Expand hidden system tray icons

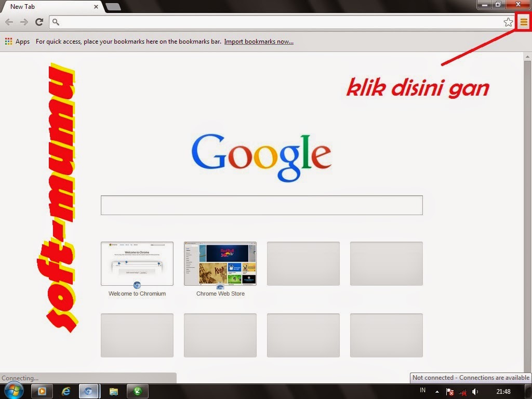pos(437,391)
